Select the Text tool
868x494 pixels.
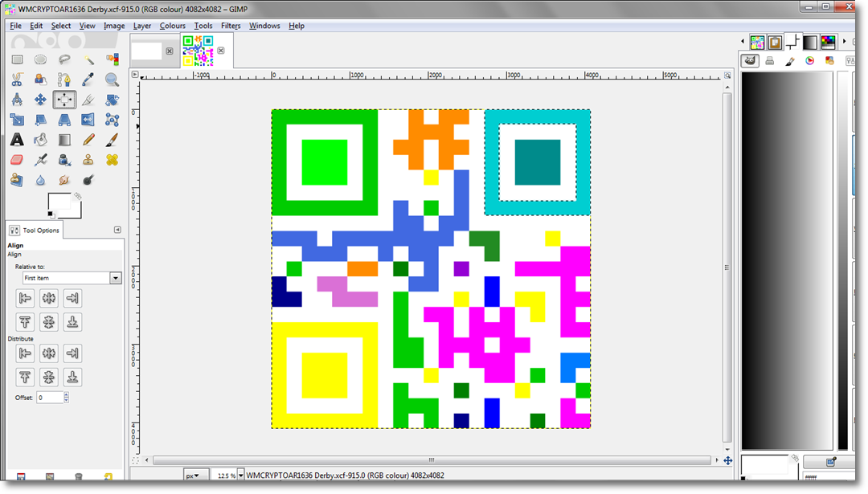coord(17,140)
